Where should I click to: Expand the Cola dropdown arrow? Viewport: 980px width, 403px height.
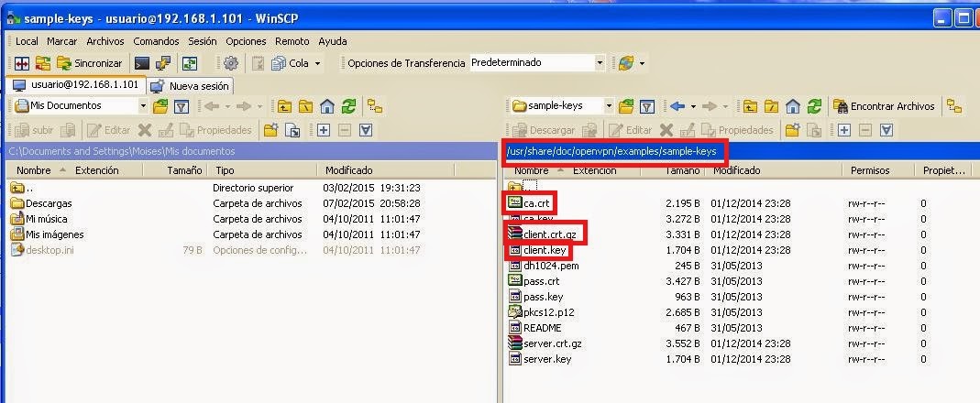tap(317, 63)
